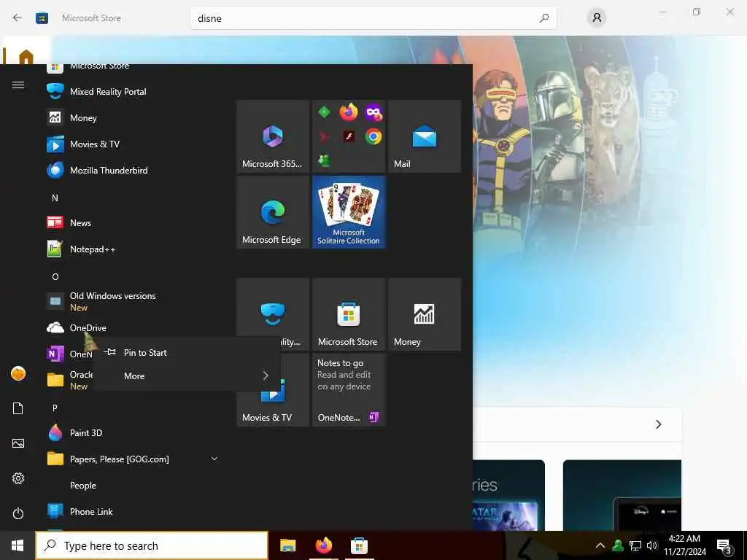The width and height of the screenshot is (747, 560).
Task: Open Mixed Reality Portal from app list
Action: 133,91
